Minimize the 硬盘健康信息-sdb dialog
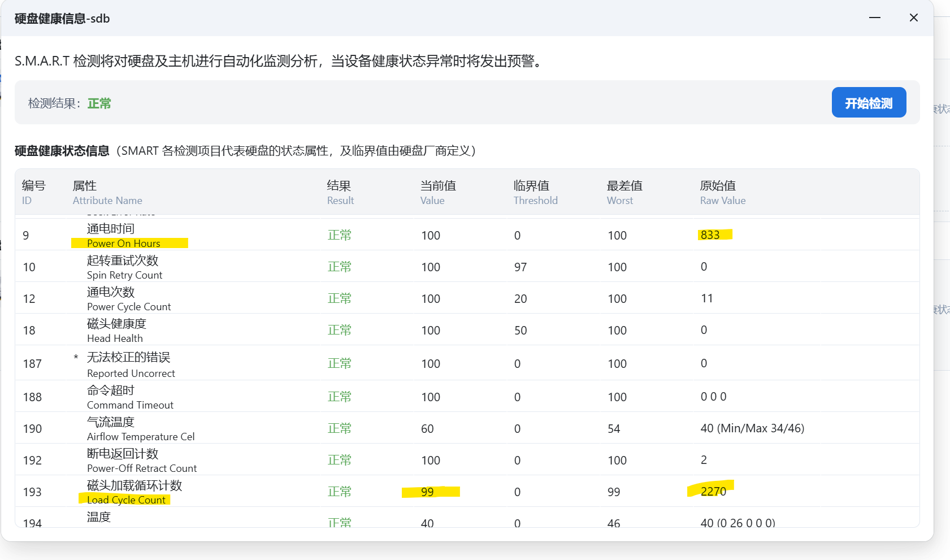The image size is (950, 560). coord(875,18)
